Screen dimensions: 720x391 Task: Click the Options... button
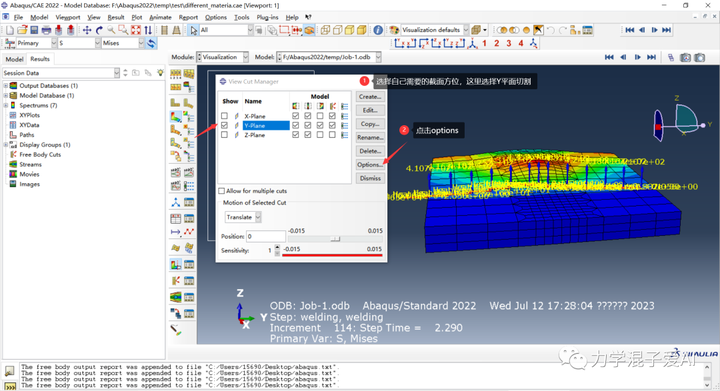370,165
